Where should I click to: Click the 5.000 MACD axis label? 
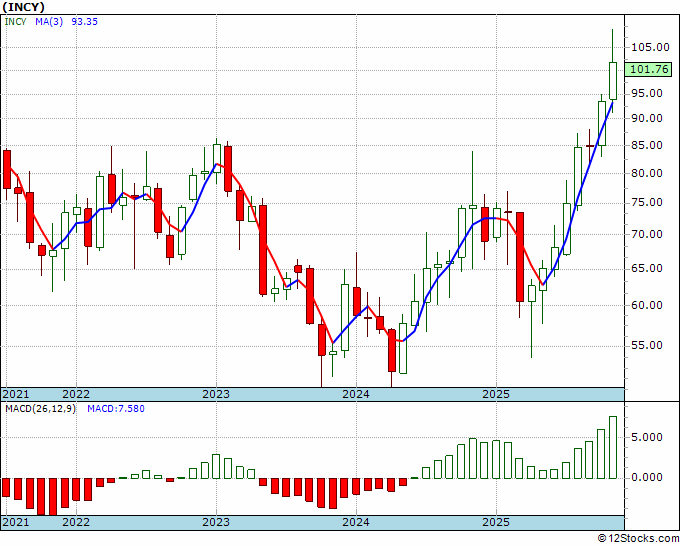(647, 437)
